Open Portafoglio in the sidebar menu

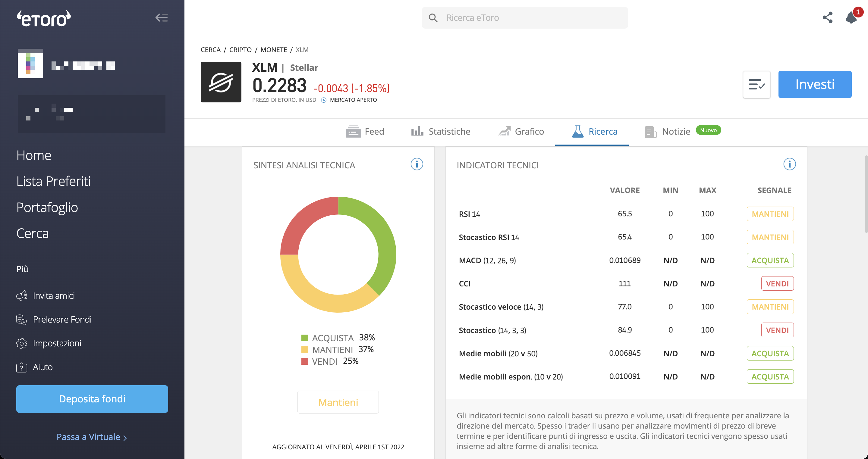coord(47,207)
